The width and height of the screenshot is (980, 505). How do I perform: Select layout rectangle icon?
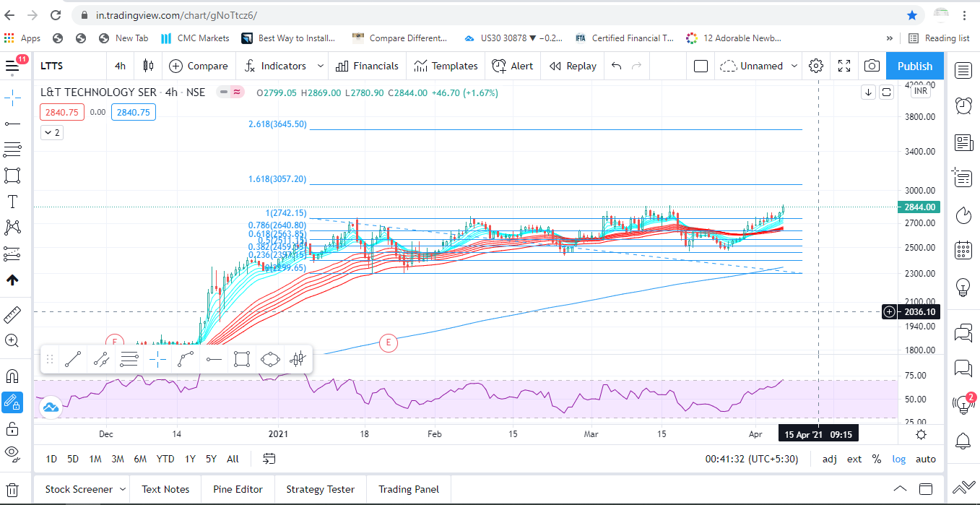coord(701,66)
